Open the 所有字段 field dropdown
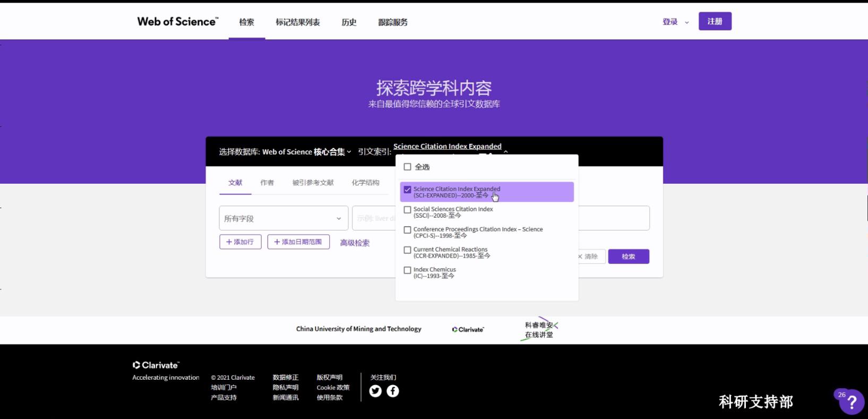 [x=283, y=218]
